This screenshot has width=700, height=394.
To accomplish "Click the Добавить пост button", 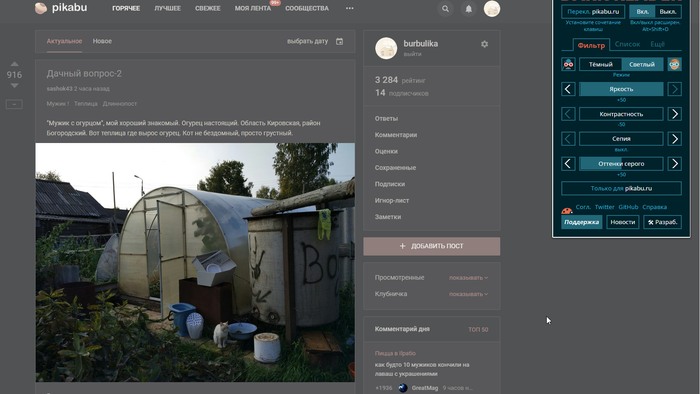I will [432, 246].
